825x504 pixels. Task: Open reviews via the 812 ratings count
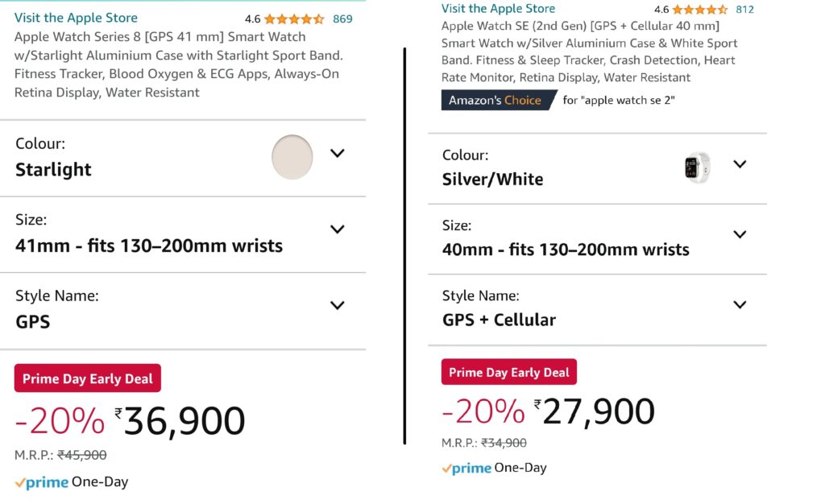pos(745,9)
